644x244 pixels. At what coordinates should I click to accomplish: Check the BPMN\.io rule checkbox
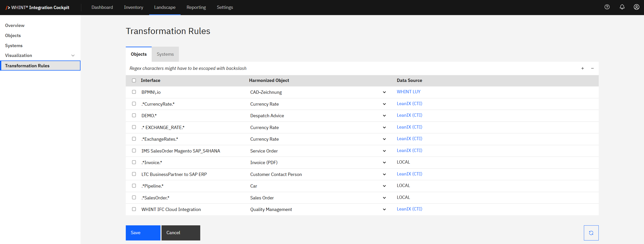(x=134, y=92)
